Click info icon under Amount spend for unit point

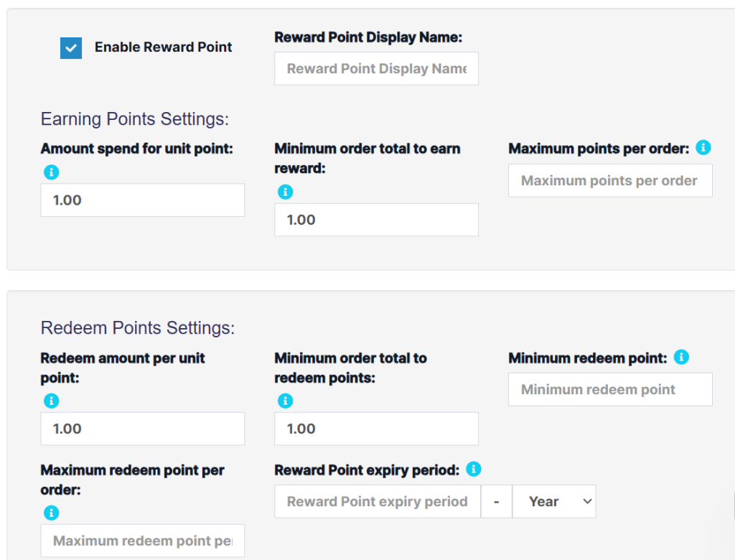pos(51,172)
